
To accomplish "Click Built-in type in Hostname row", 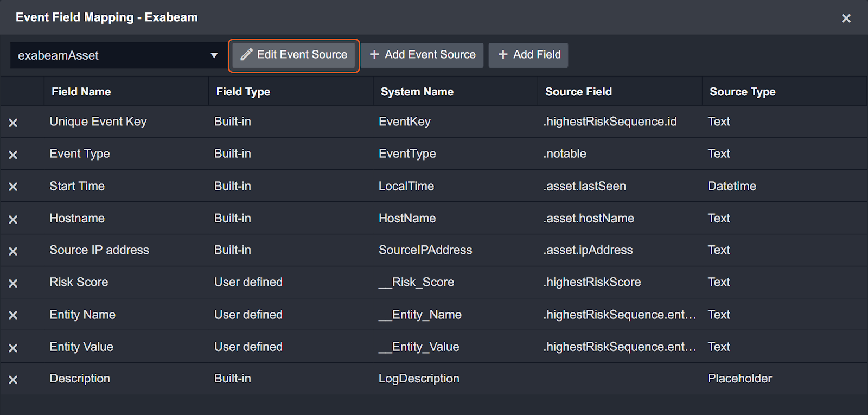I will click(233, 218).
